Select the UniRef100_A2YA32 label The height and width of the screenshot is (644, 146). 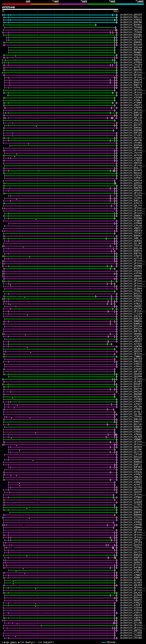point(131,344)
